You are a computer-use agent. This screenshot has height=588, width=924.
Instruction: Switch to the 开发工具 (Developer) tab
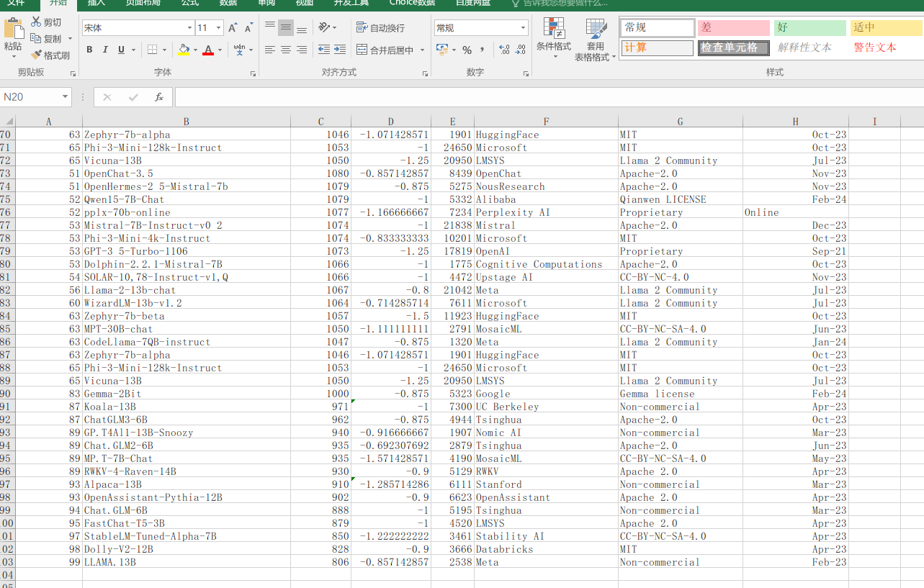point(351,3)
